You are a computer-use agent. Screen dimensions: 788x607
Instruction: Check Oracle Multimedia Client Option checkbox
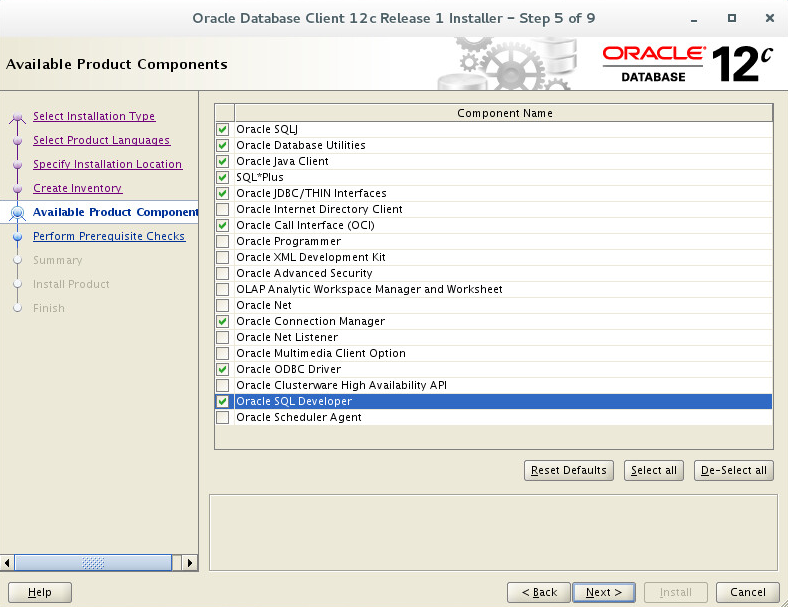(223, 353)
